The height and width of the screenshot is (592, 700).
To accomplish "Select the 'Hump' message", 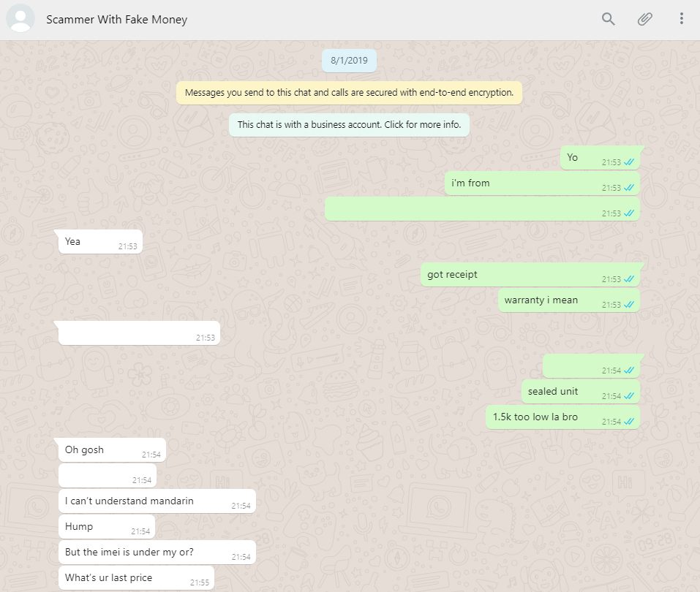I will tap(107, 527).
